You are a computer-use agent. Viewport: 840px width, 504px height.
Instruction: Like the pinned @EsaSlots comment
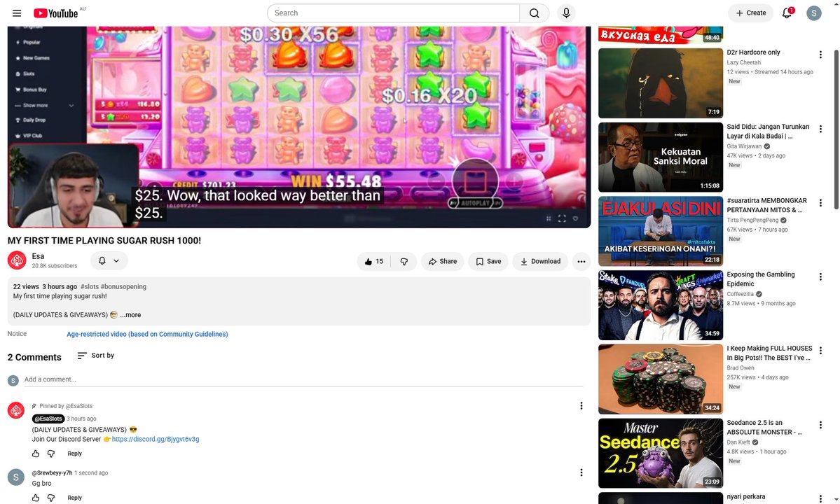click(x=36, y=454)
